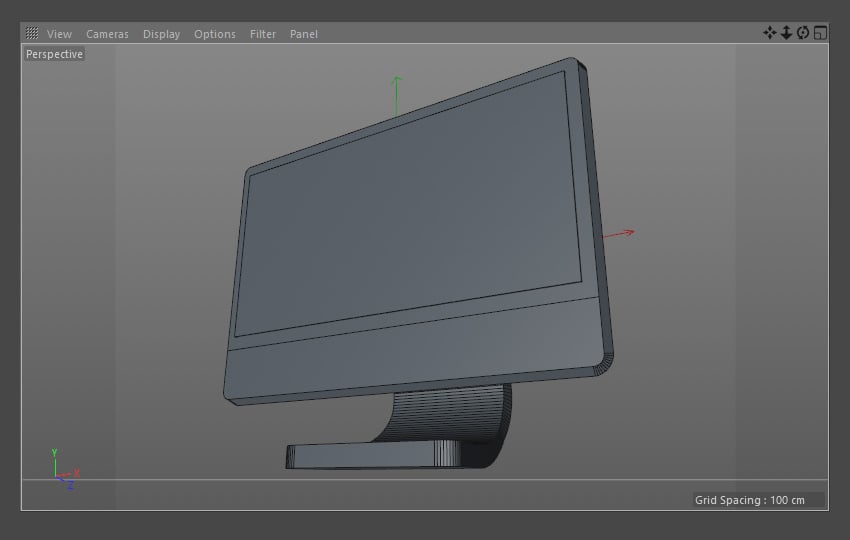Click the world axis indicator in viewport corner
Image resolution: width=850 pixels, height=540 pixels.
(x=65, y=470)
